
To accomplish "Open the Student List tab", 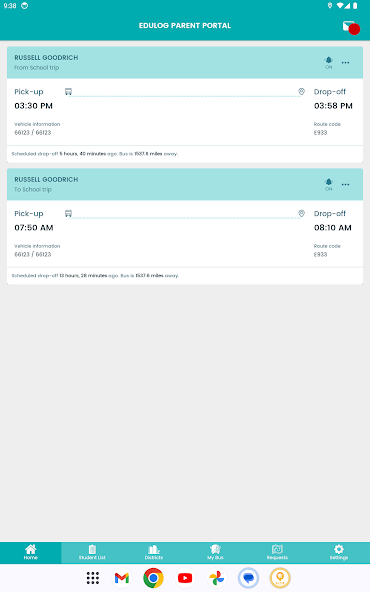I will coord(92,552).
